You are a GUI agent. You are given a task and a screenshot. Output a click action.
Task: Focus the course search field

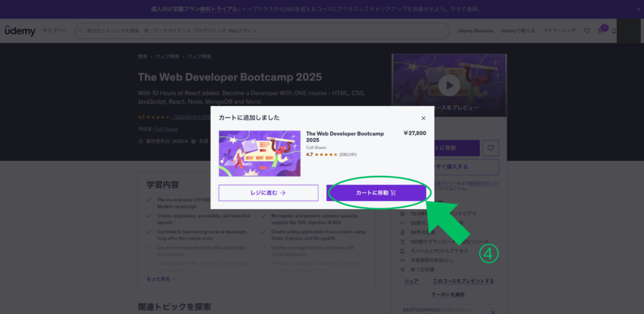point(262,31)
